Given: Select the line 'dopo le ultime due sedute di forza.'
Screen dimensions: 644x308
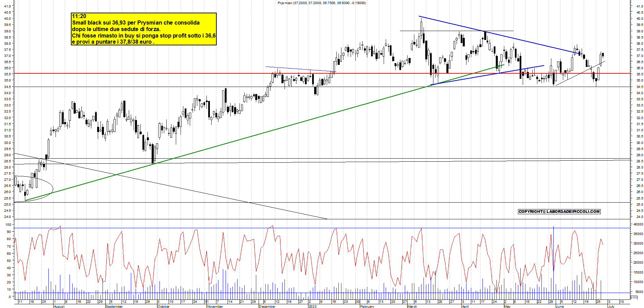Looking at the screenshot, I should coord(116,29).
